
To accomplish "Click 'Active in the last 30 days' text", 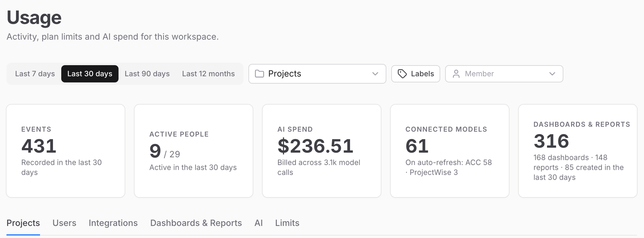I will click(x=193, y=167).
